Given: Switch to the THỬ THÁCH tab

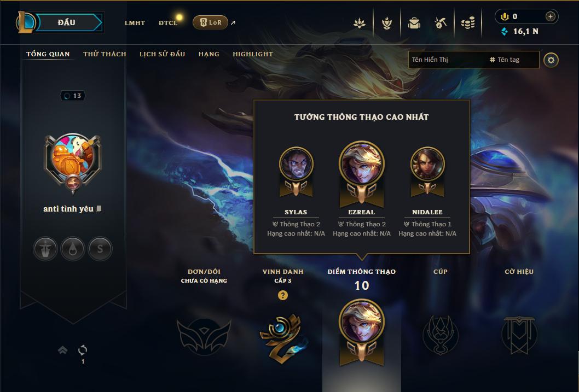Looking at the screenshot, I should pyautogui.click(x=105, y=54).
